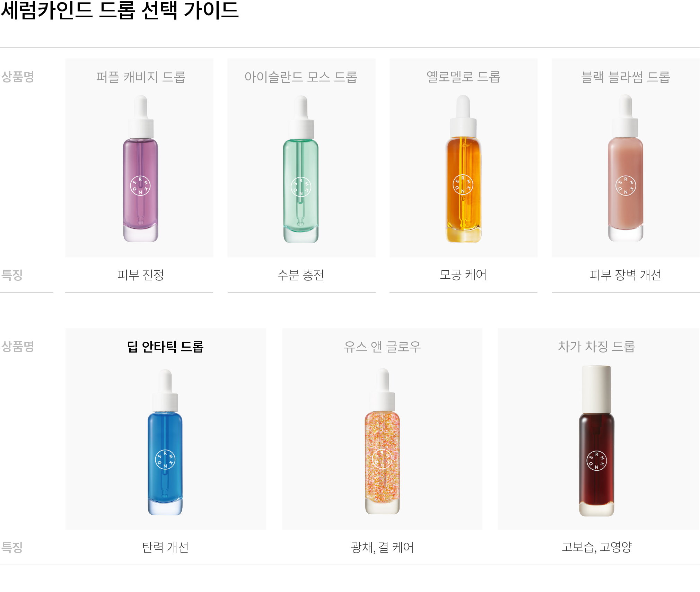700x592 pixels.
Task: Open the bold 딥 안타틱 드롭 title
Action: point(165,347)
